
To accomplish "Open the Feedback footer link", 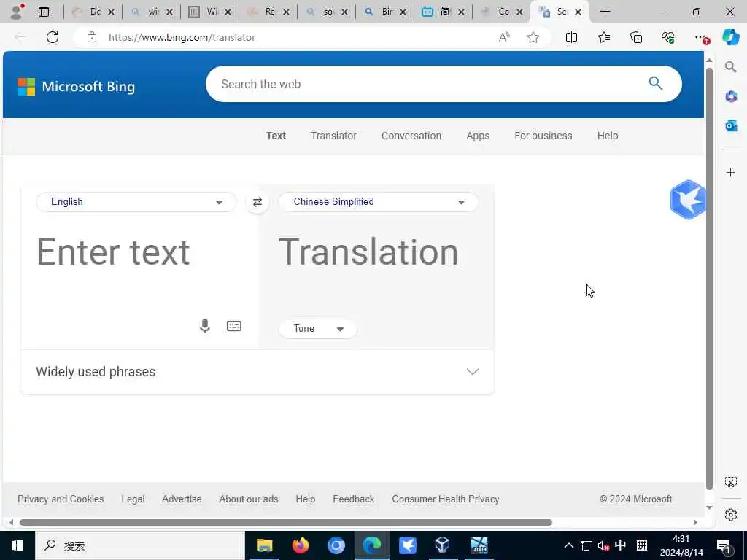I will click(354, 499).
